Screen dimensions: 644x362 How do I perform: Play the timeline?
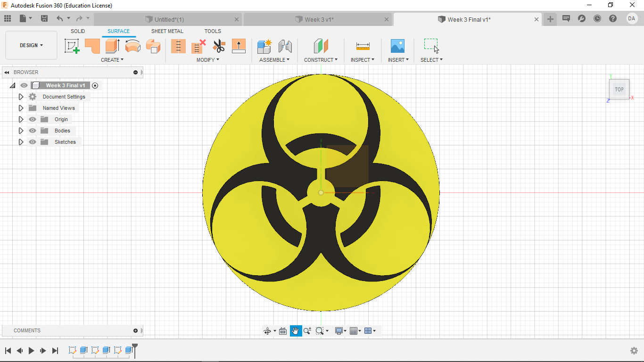coord(32,351)
